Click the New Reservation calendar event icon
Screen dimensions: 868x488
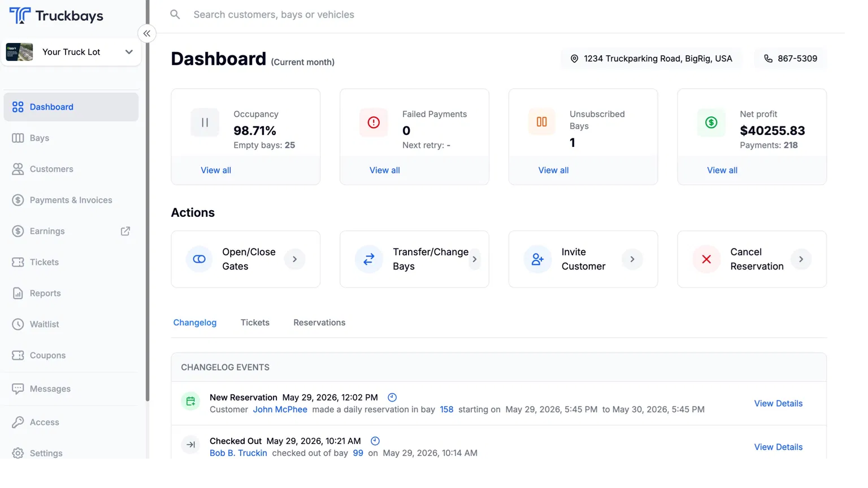point(190,401)
